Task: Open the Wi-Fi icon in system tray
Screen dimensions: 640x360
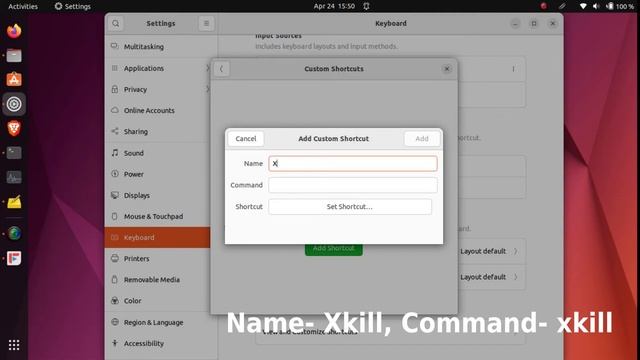Action: click(583, 6)
